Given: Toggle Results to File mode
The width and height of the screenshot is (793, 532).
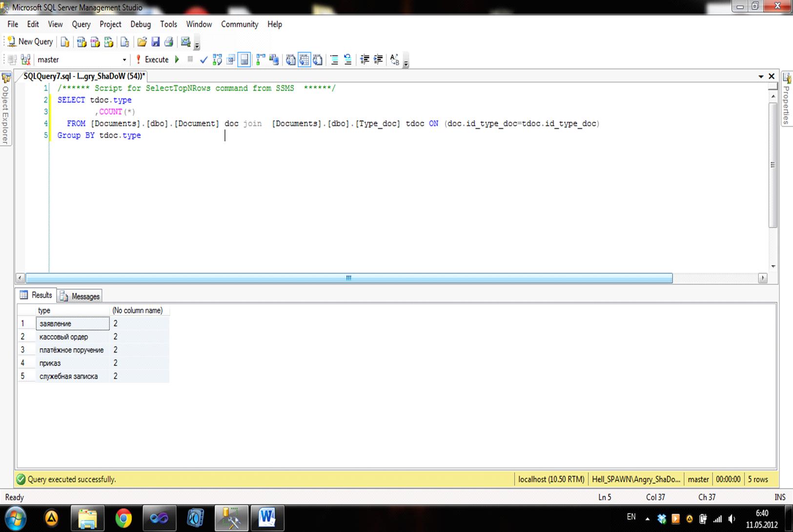Looking at the screenshot, I should 318,59.
